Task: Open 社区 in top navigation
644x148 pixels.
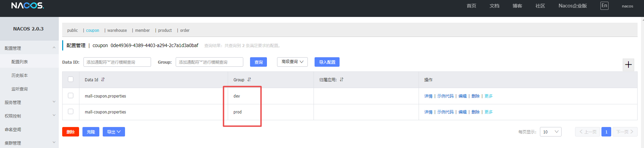Action: pyautogui.click(x=540, y=6)
